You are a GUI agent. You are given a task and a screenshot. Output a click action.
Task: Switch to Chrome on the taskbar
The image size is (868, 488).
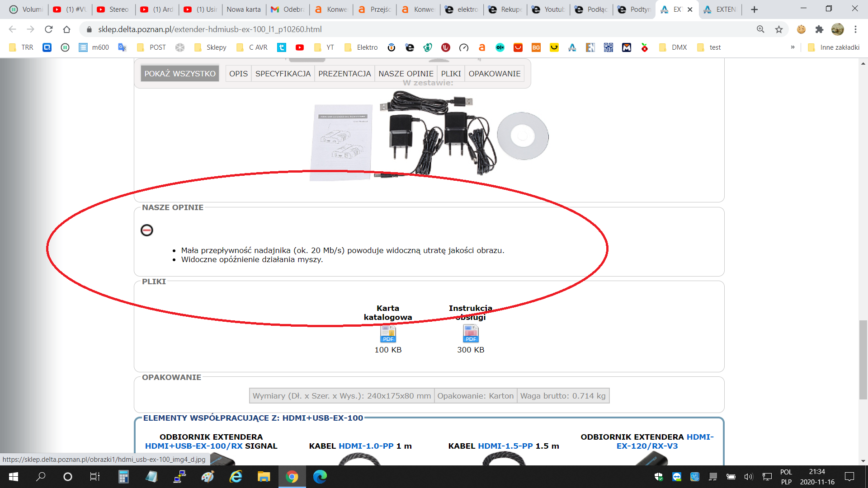pyautogui.click(x=292, y=477)
